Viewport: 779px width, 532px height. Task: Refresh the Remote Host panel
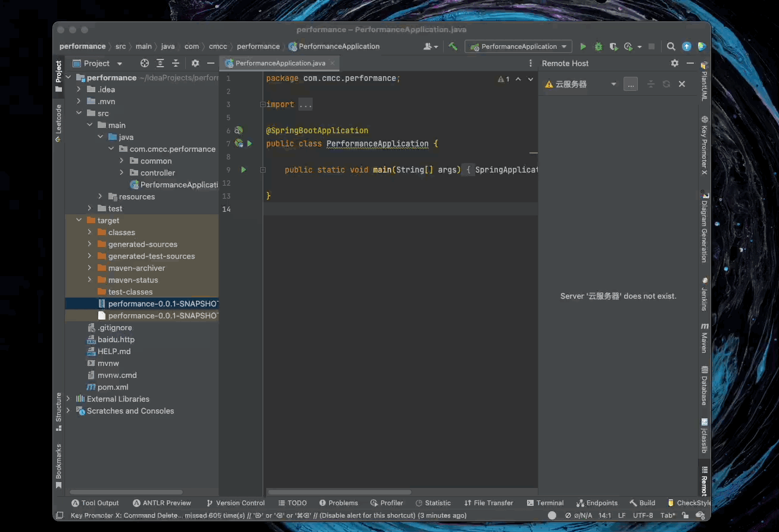pos(666,85)
